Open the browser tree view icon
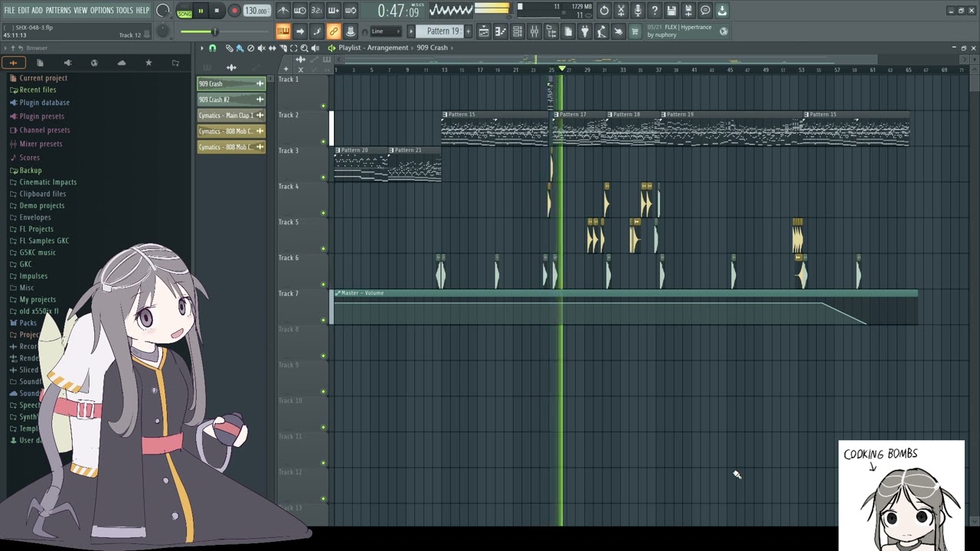Viewport: 980px width, 551px height. point(551,31)
